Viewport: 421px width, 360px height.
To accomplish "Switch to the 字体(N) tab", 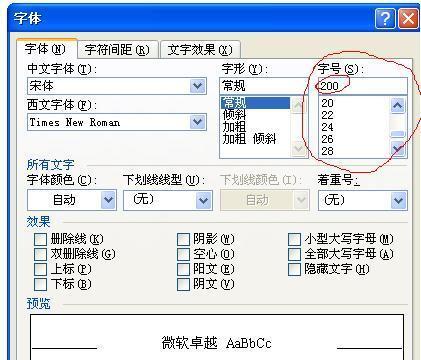I will tap(46, 49).
